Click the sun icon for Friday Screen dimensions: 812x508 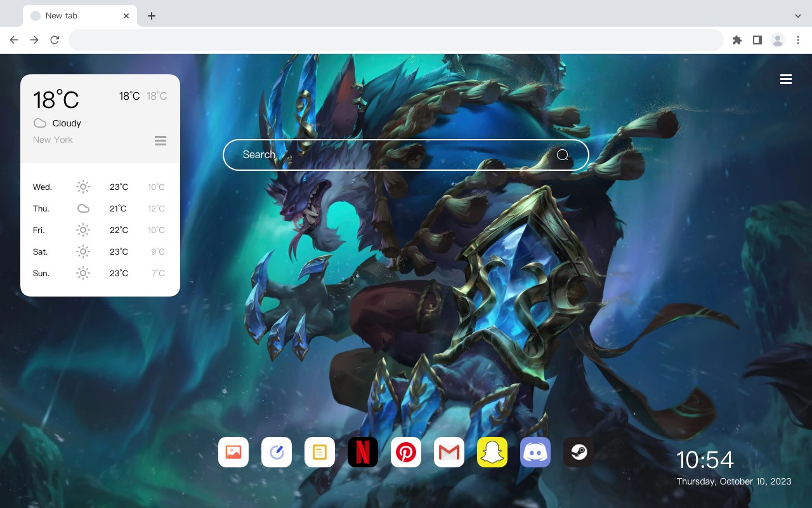83,230
